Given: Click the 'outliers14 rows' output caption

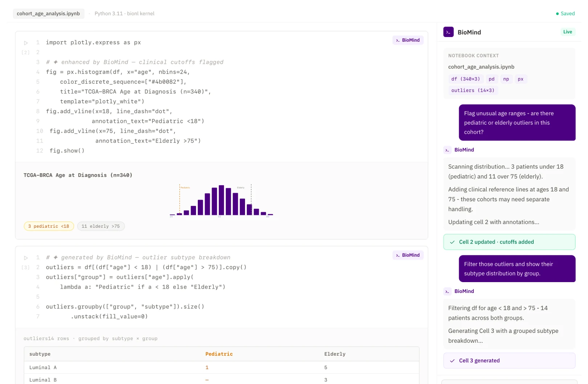Looking at the screenshot, I should coord(90,338).
